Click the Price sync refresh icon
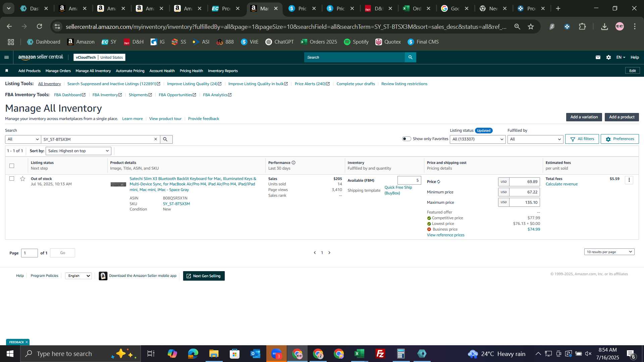This screenshot has height=362, width=644. 439,182
